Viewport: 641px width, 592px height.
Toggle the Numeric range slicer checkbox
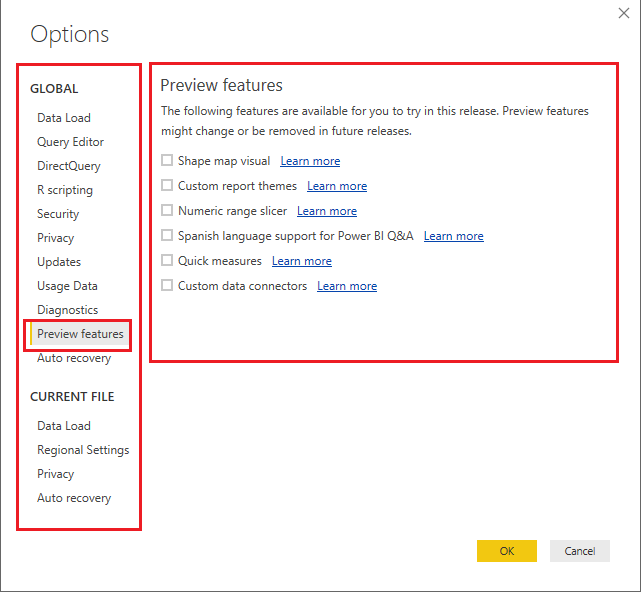click(167, 211)
